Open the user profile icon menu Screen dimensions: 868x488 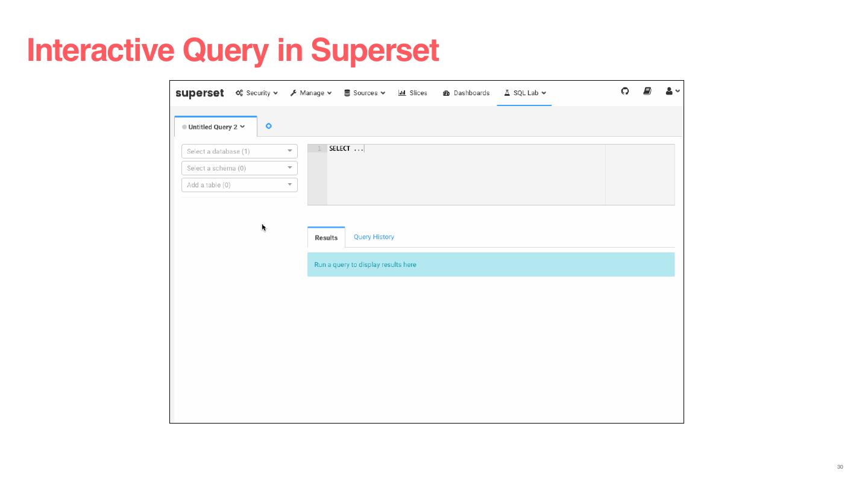[x=673, y=91]
